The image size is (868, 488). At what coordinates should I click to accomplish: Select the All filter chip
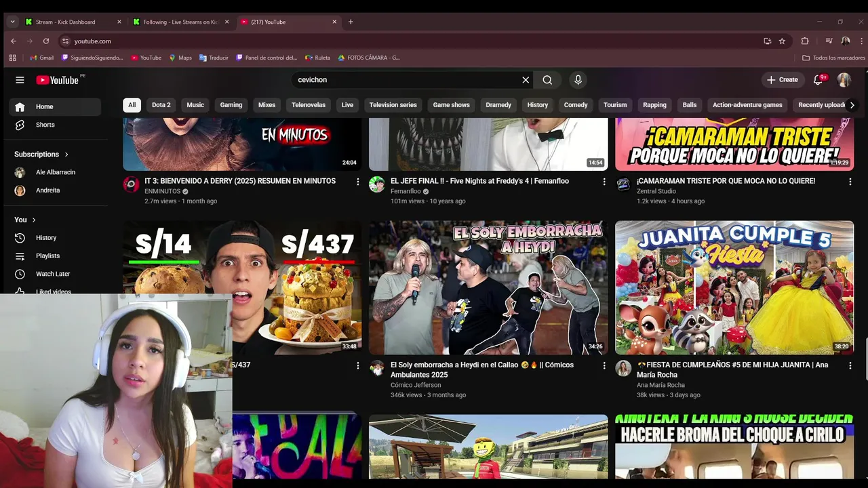132,105
